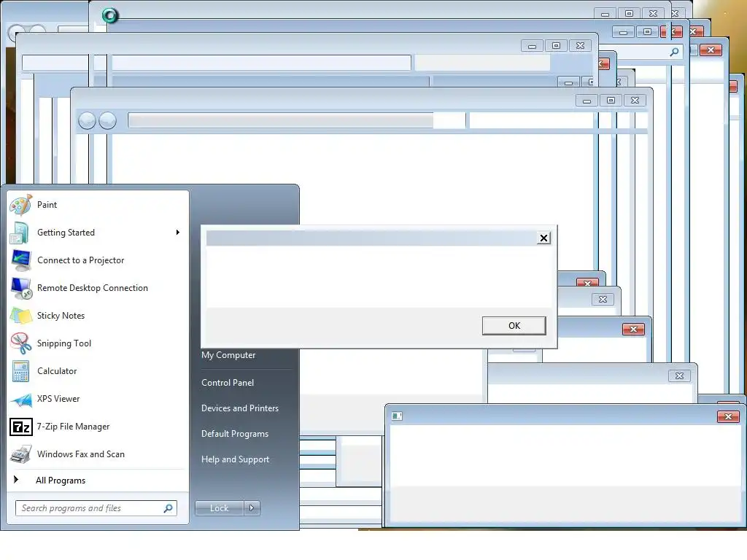747x560 pixels.
Task: Open Devices and Printers
Action: (x=239, y=408)
